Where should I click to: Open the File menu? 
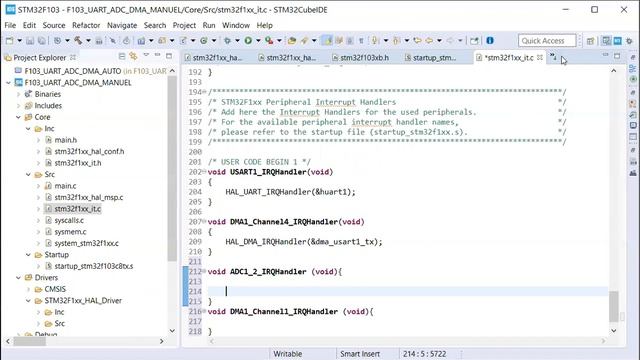coord(10,25)
